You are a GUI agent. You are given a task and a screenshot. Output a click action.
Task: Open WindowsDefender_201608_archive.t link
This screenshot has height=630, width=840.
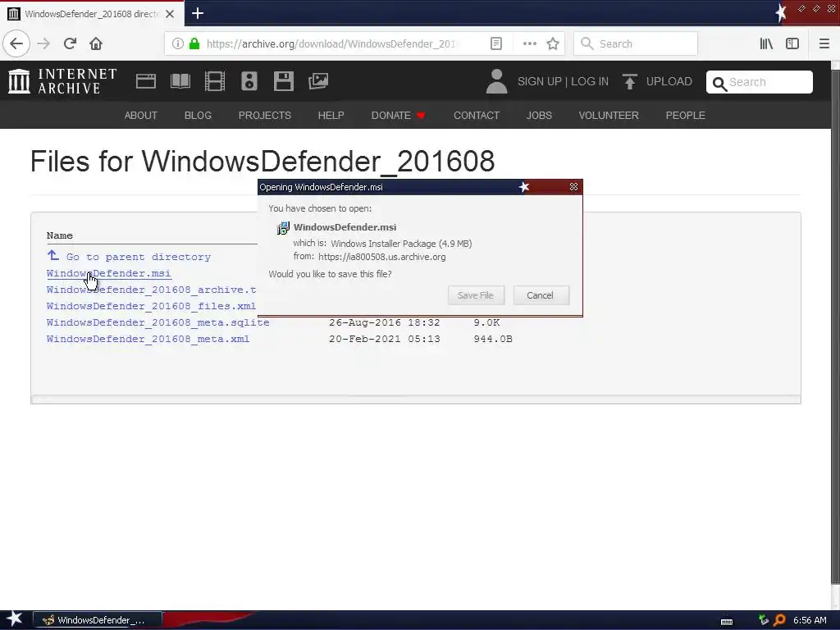click(x=152, y=290)
